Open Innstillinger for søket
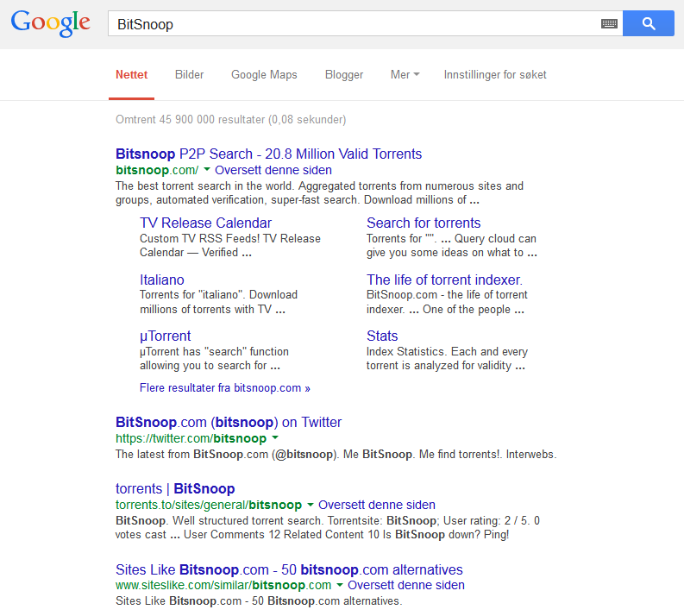The width and height of the screenshot is (684, 616). (x=495, y=74)
